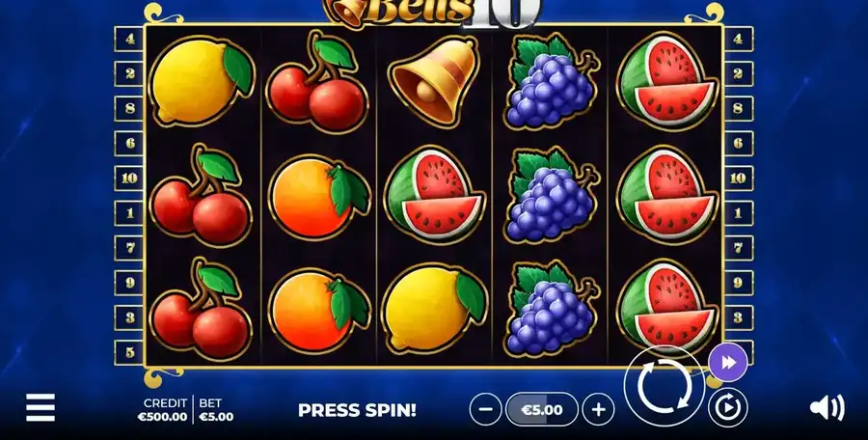868x440 pixels.
Task: Open the hamburger menu
Action: (41, 408)
